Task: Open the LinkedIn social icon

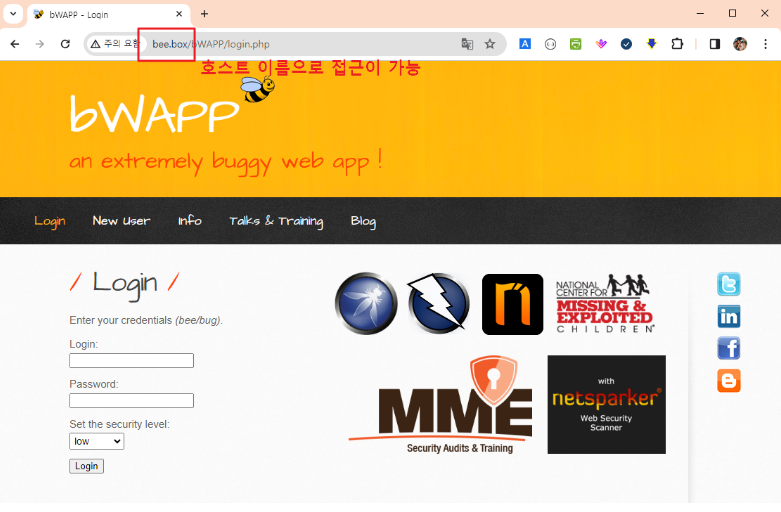Action: point(729,316)
